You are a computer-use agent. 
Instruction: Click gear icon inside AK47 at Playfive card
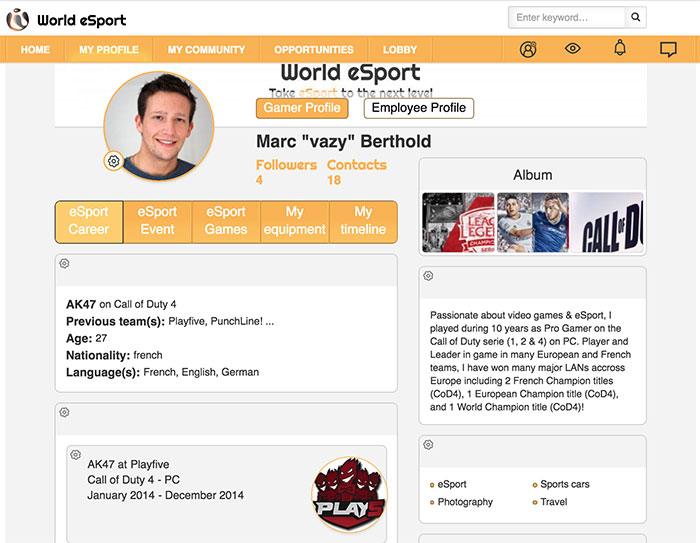75,455
